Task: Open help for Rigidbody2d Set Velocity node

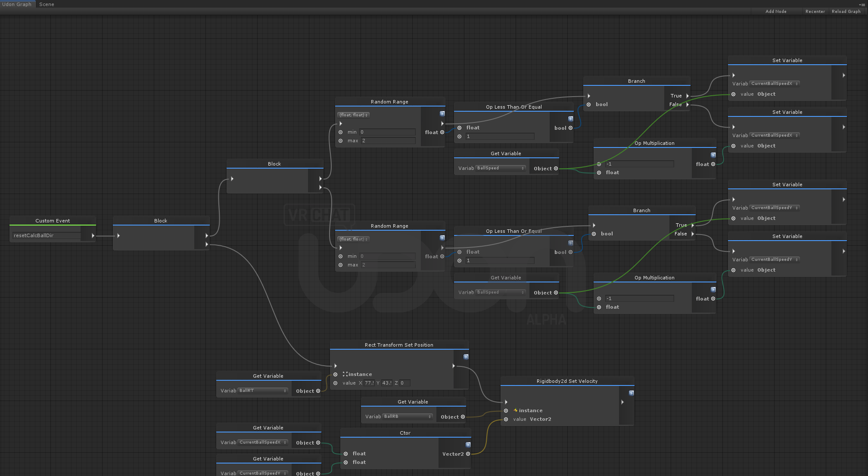Action: tap(631, 393)
